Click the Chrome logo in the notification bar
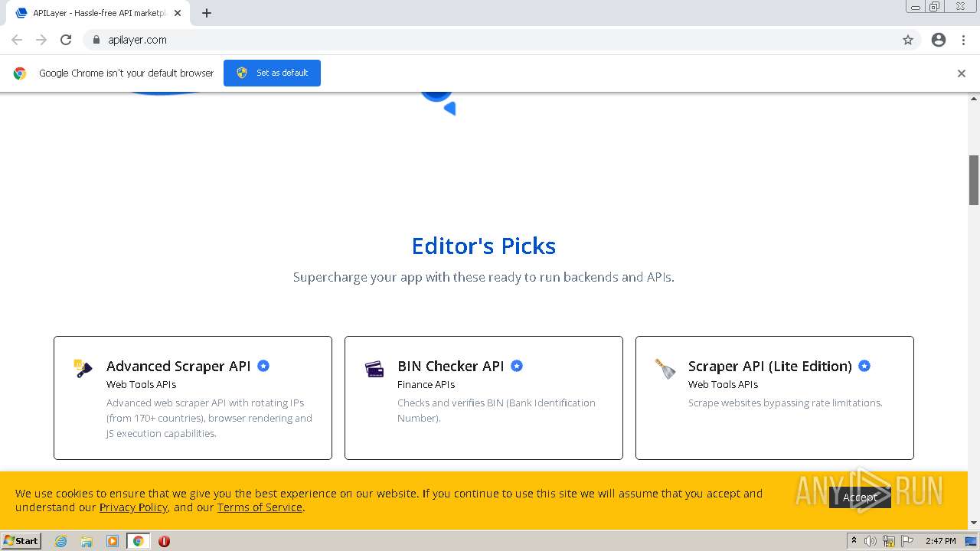 pos(20,73)
